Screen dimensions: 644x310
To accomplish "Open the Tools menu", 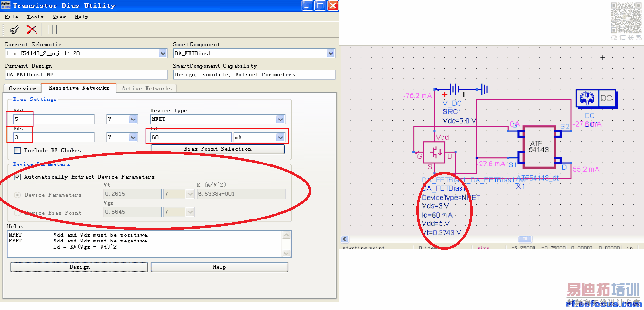I will point(35,17).
